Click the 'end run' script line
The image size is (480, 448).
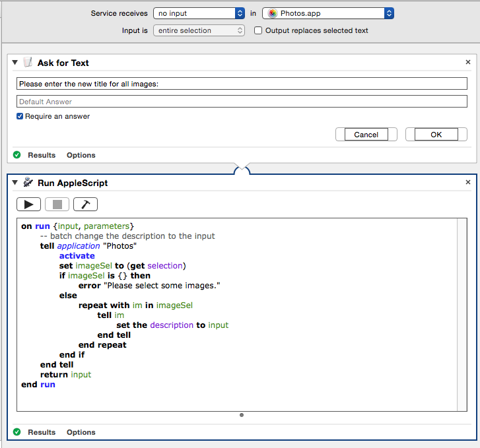(38, 385)
